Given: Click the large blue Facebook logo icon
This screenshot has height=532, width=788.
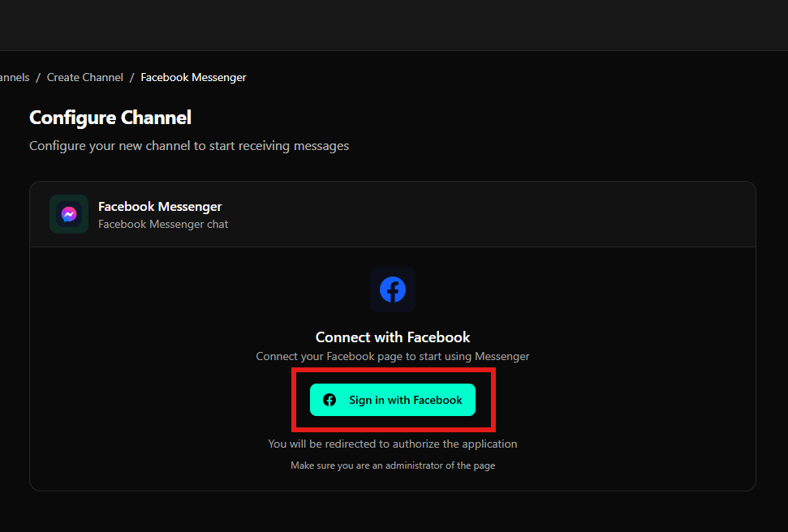Looking at the screenshot, I should [393, 290].
